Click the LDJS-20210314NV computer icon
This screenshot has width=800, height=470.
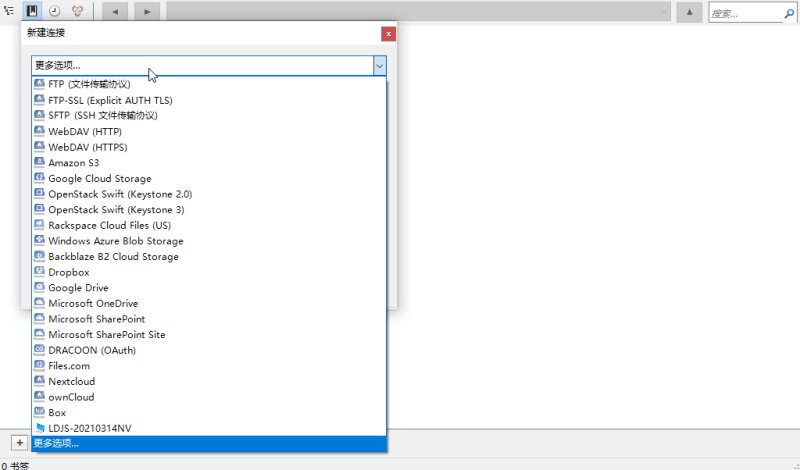(x=40, y=428)
